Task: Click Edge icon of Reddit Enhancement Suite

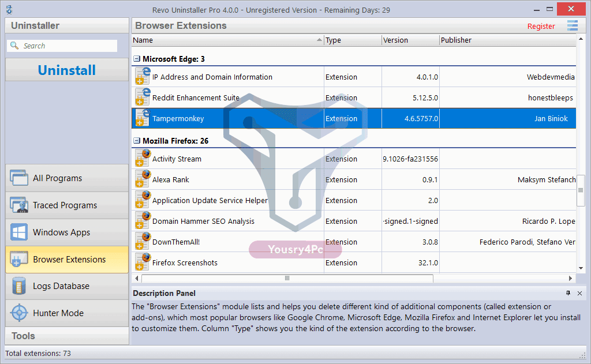Action: pyautogui.click(x=143, y=97)
